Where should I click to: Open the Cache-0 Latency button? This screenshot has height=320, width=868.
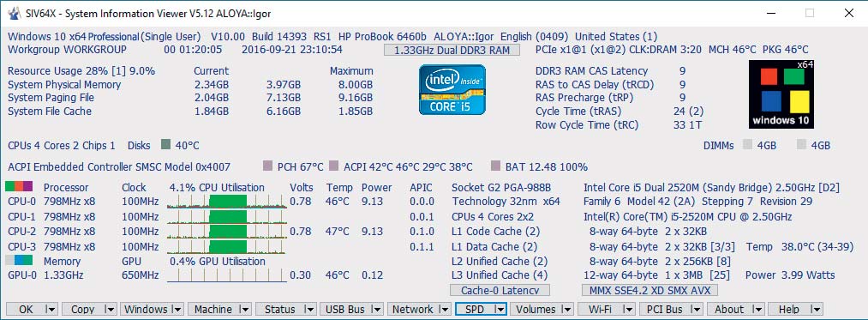pos(500,290)
